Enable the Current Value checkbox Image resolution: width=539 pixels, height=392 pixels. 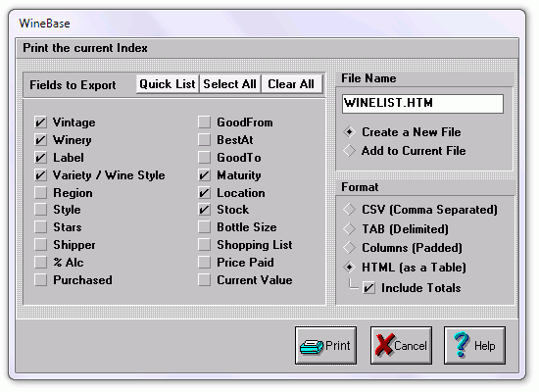tap(204, 280)
